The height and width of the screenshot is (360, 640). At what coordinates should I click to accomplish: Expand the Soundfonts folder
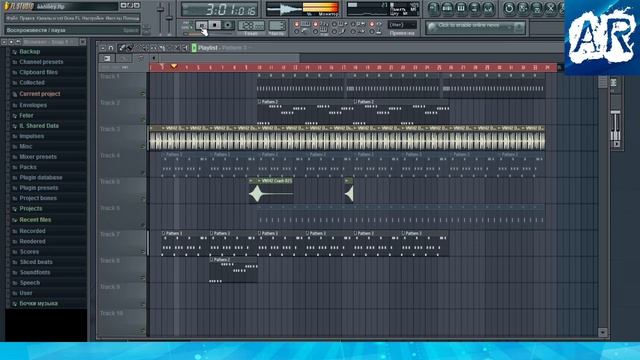35,272
